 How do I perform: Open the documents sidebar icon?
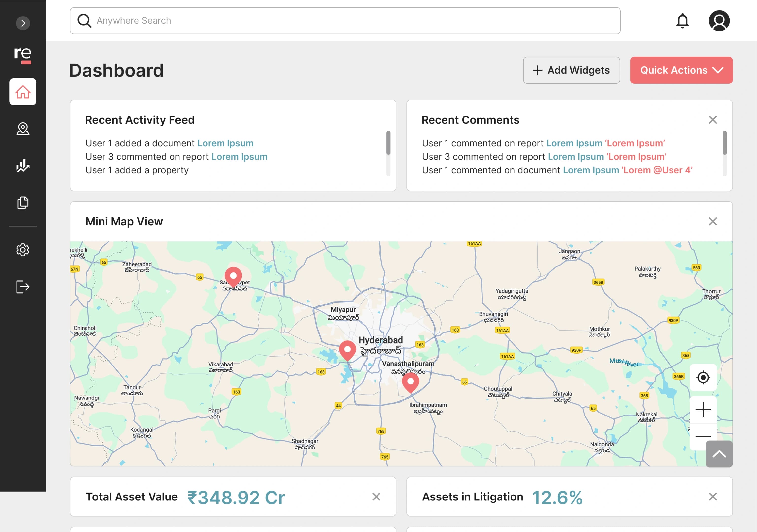tap(23, 203)
